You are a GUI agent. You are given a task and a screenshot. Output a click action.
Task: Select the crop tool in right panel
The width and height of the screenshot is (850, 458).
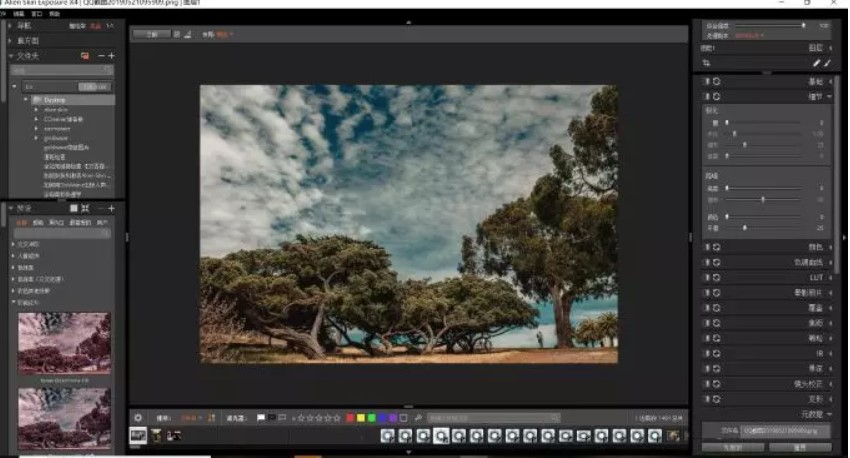tap(706, 62)
